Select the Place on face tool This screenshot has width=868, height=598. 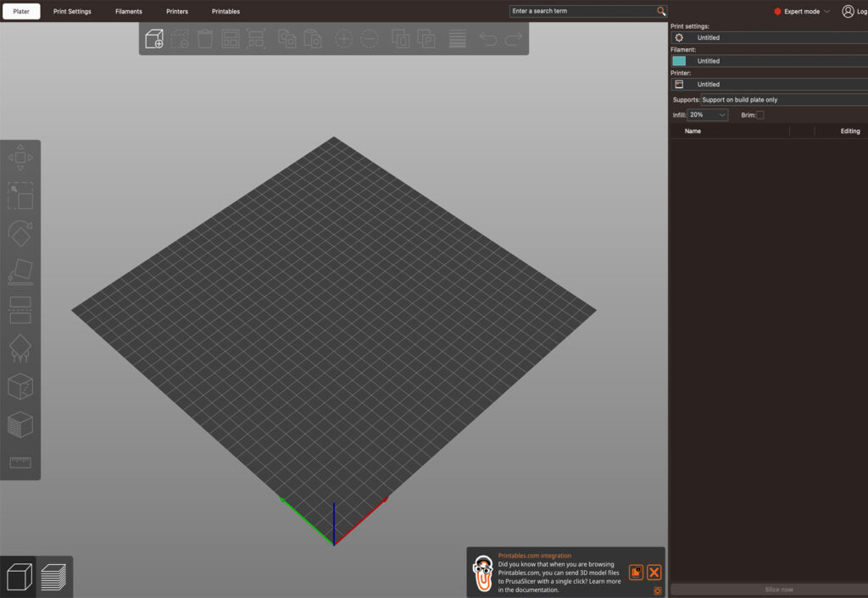20,273
